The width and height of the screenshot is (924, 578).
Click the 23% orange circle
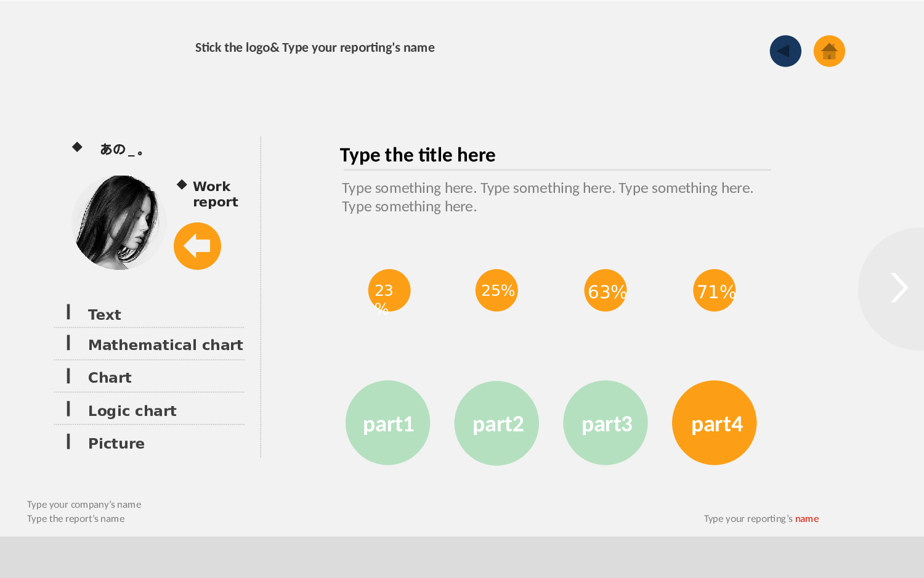click(389, 290)
